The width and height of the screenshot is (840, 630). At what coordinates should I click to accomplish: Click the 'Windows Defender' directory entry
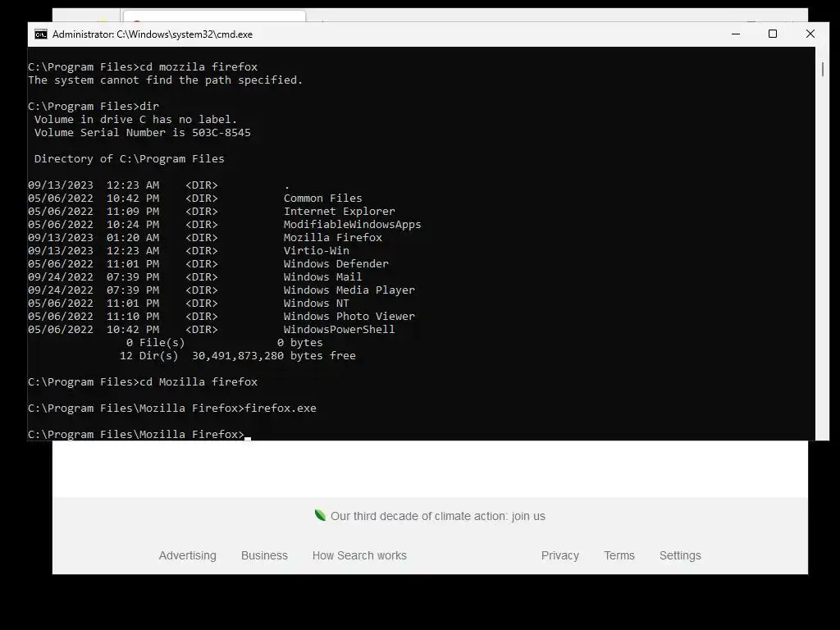pos(336,263)
